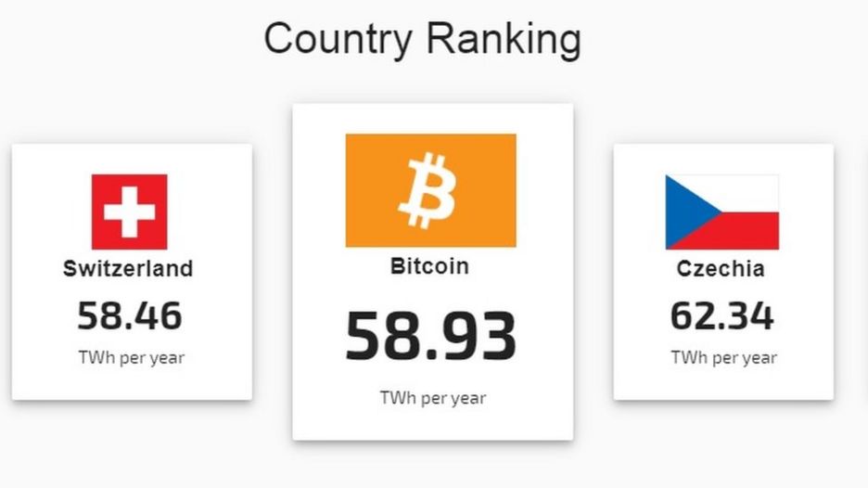Click the orange Bitcoin logo

coord(430,190)
